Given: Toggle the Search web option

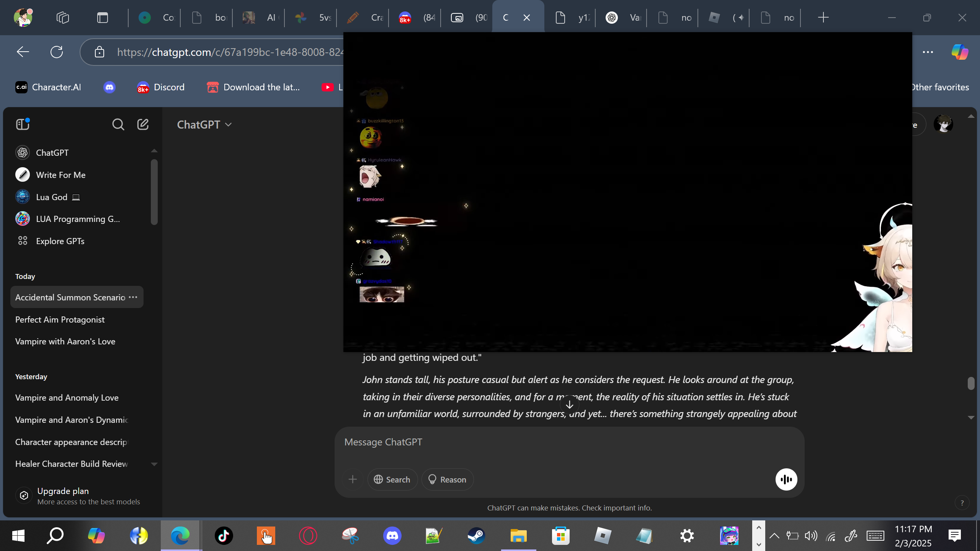Looking at the screenshot, I should pyautogui.click(x=392, y=479).
